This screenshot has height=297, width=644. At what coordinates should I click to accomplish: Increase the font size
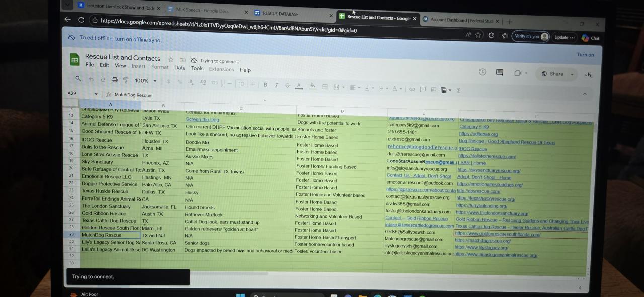coord(253,84)
